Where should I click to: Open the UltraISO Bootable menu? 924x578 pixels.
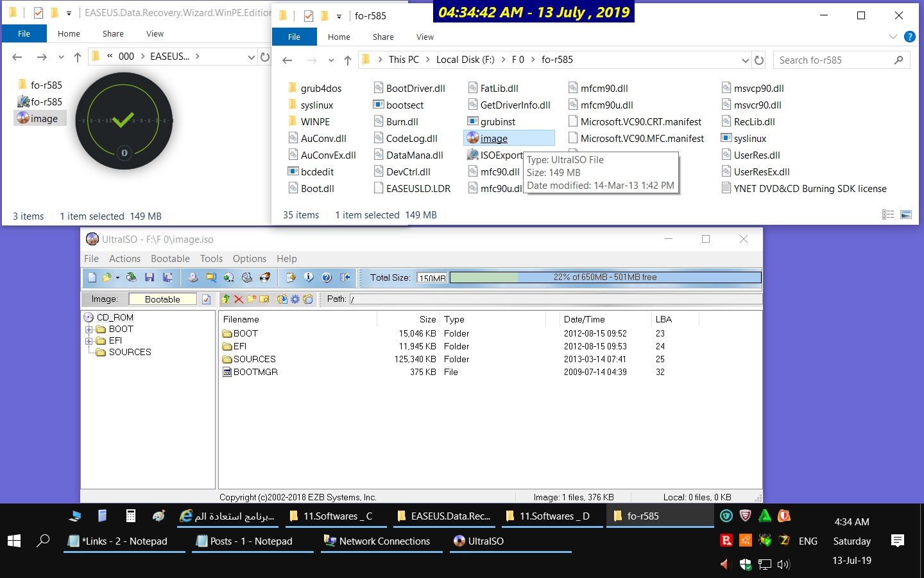(170, 259)
